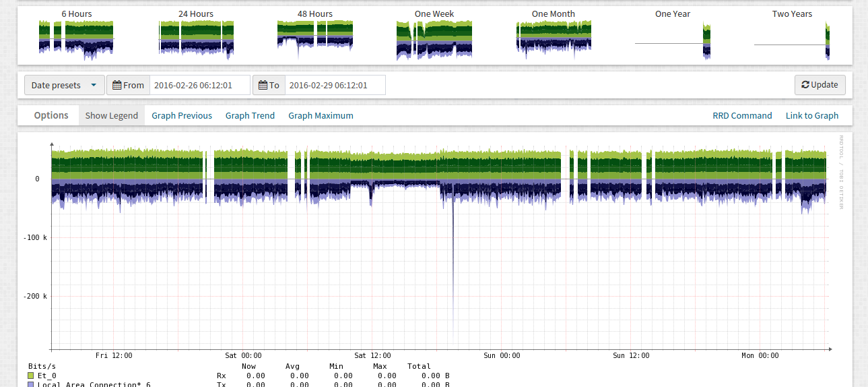
Task: Expand the Date presets dropdown
Action: tap(65, 85)
